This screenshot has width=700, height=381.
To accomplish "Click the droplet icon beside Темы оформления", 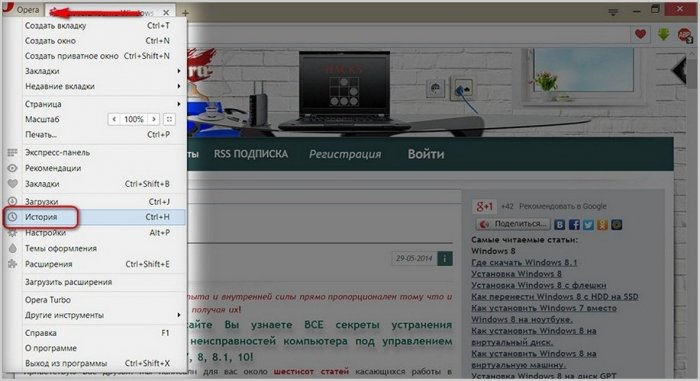I will pyautogui.click(x=12, y=248).
